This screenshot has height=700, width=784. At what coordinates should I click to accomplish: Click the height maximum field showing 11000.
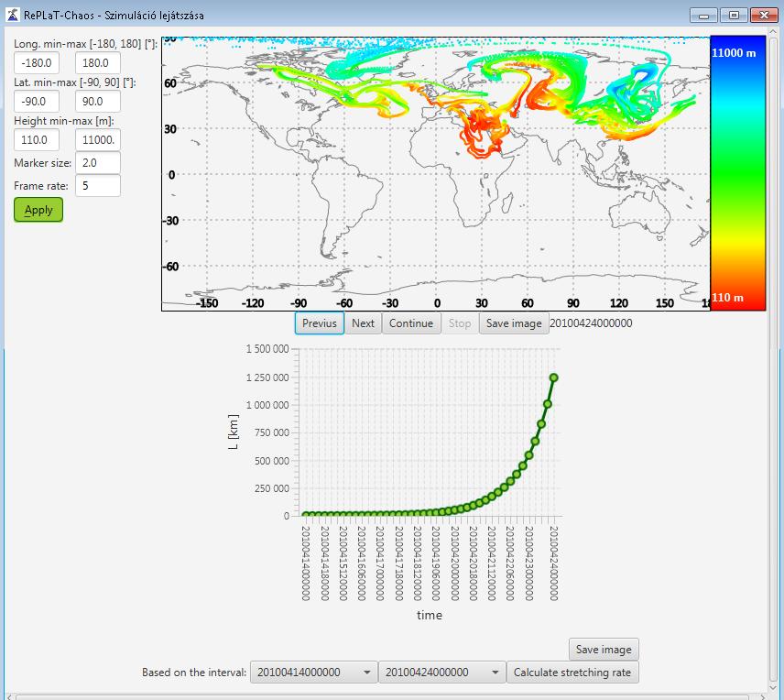(97, 139)
